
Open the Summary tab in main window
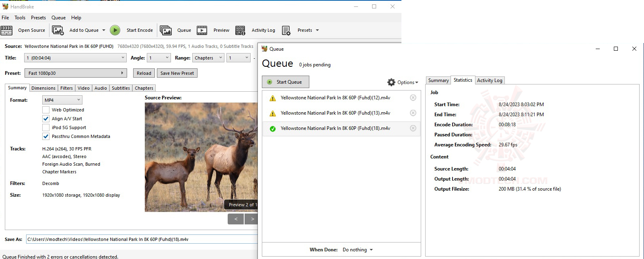[x=17, y=88]
